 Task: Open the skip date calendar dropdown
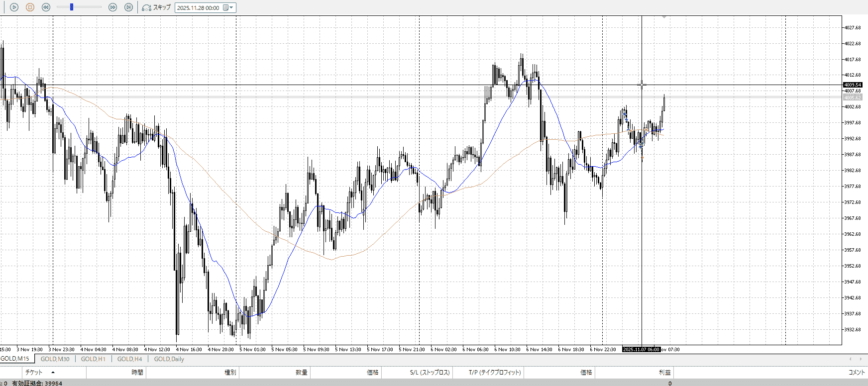tap(228, 8)
